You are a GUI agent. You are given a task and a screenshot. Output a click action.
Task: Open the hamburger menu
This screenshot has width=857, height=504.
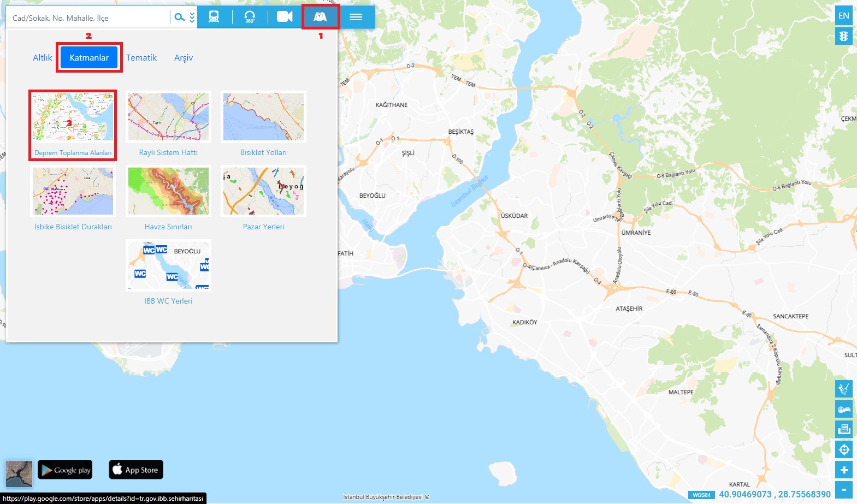click(356, 17)
